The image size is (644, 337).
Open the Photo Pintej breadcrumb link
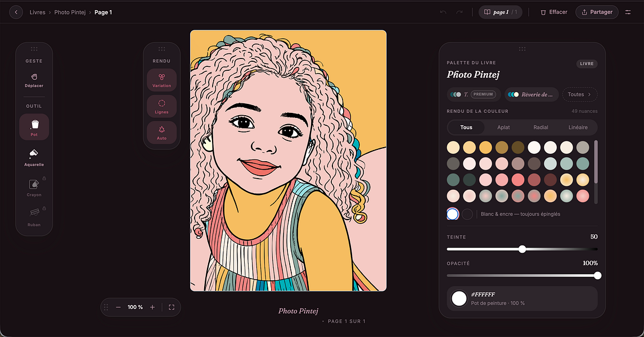click(x=70, y=12)
